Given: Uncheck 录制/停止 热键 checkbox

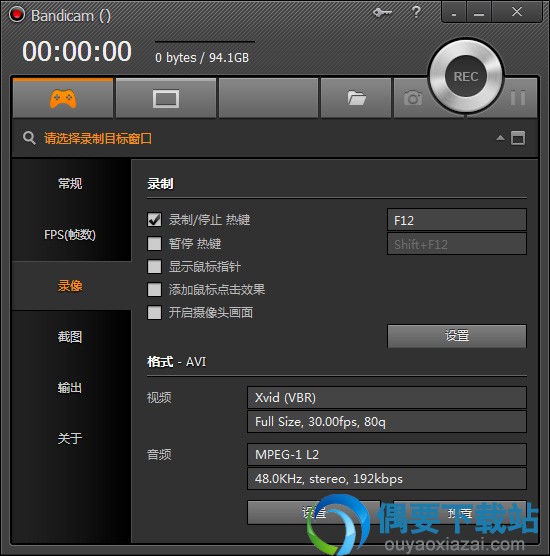Looking at the screenshot, I should pos(154,219).
